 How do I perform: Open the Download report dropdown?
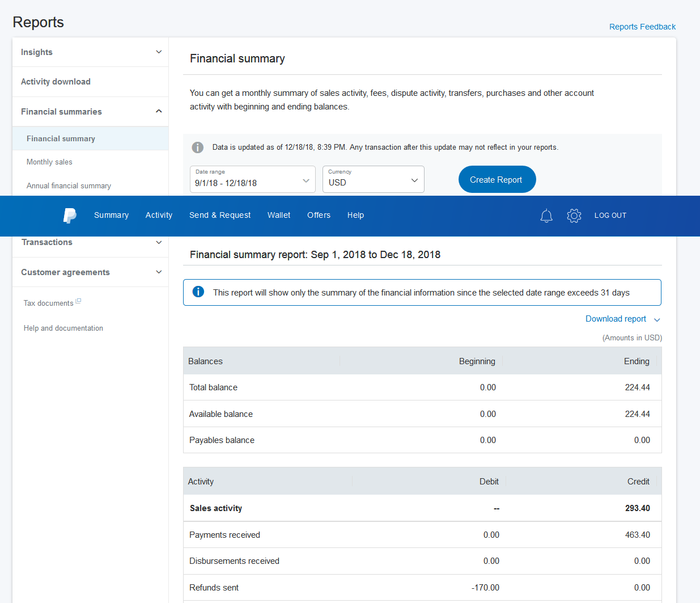coord(623,319)
